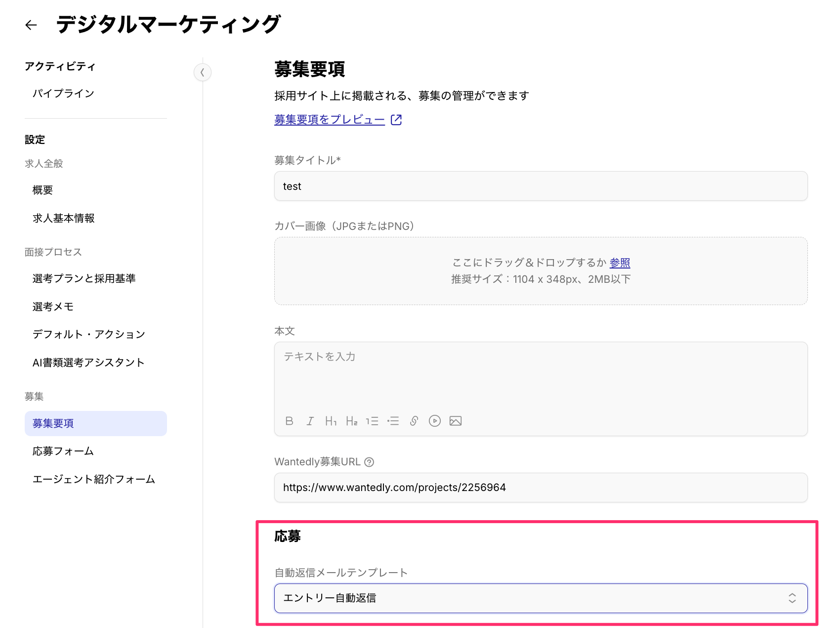This screenshot has height=628, width=840.
Task: Select AI書類選考アシスタント menu item
Action: [x=88, y=362]
